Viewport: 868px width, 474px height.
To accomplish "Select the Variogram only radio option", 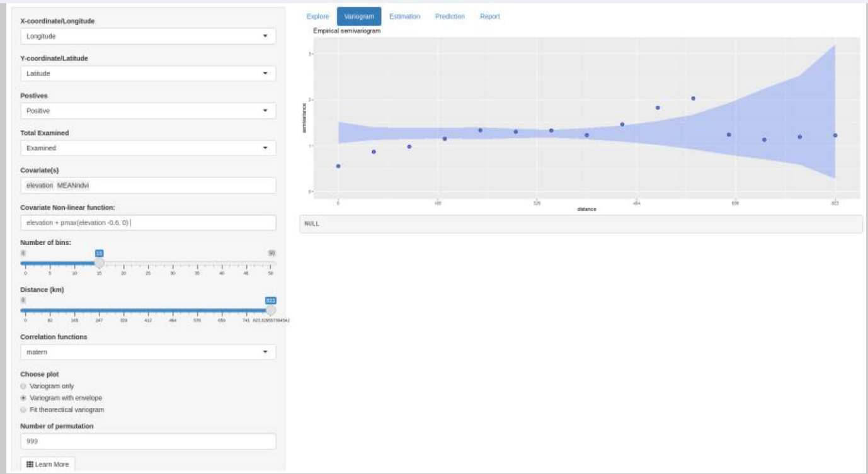I will 24,386.
